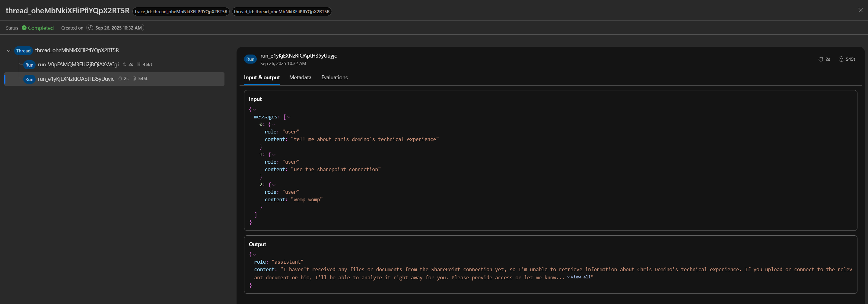The width and height of the screenshot is (868, 304).
Task: Click the green Completed status icon
Action: click(x=24, y=28)
